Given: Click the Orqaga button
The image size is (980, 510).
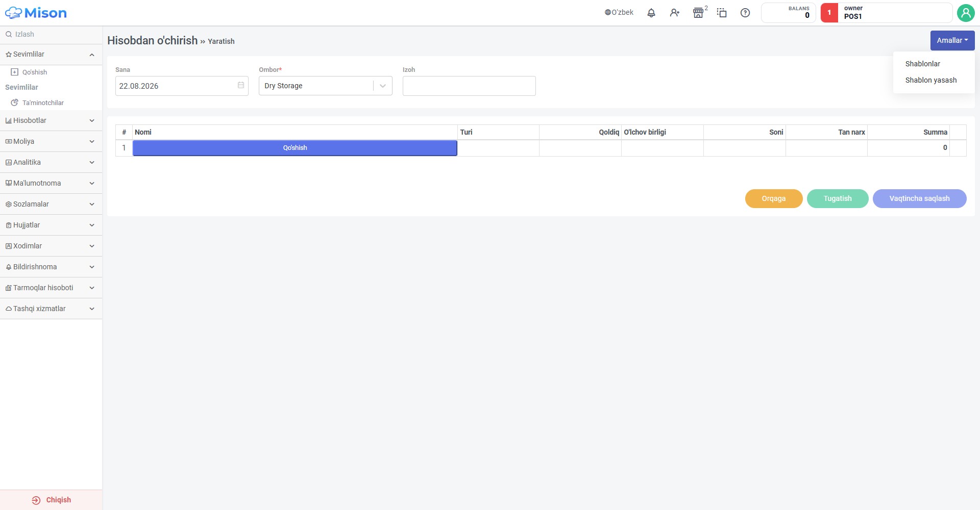Looking at the screenshot, I should click(774, 198).
